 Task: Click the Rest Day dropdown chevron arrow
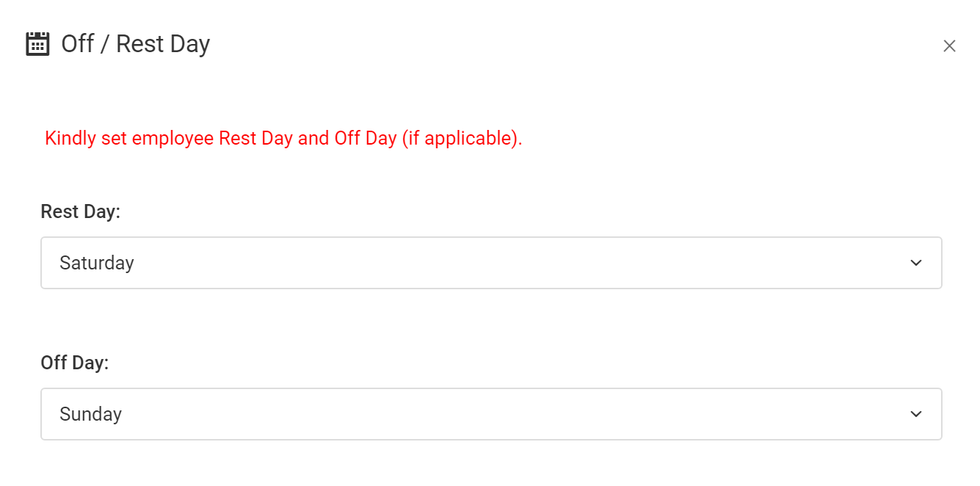915,263
